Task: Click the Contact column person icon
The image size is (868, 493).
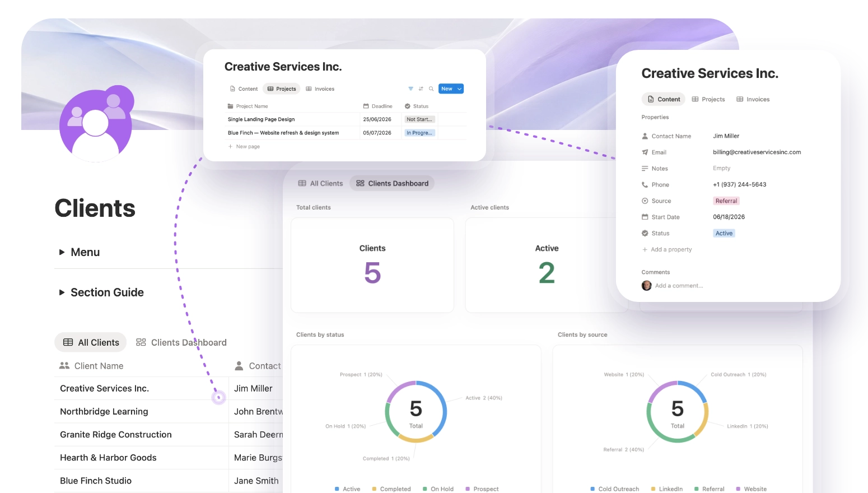Action: (239, 366)
